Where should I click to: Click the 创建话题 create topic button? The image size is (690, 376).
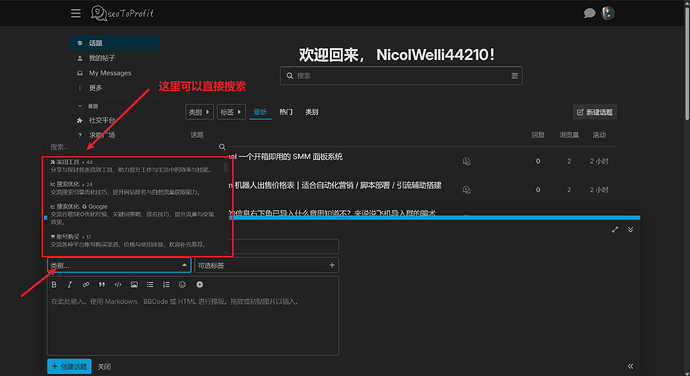click(70, 366)
